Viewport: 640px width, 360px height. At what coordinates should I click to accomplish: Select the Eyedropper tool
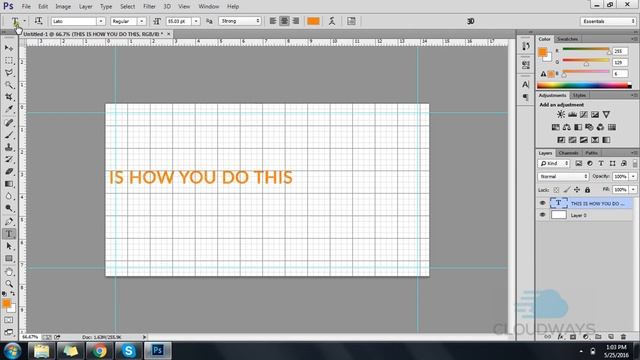(9, 109)
